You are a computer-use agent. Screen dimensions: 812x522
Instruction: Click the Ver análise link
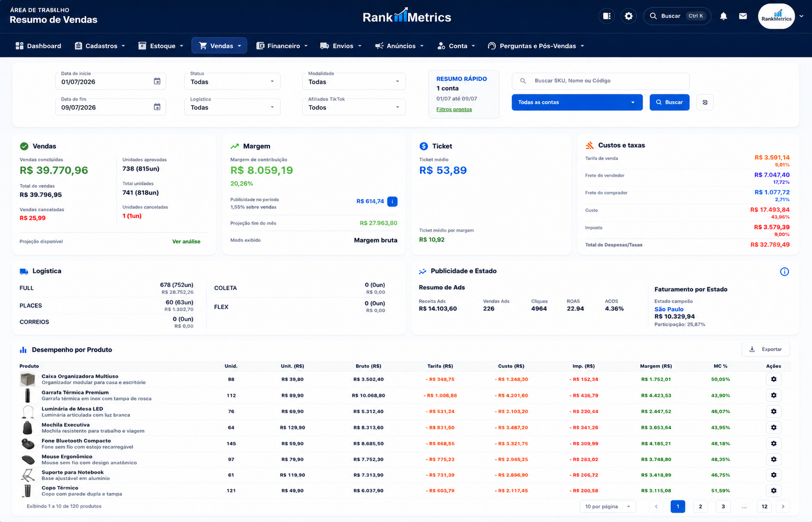[186, 241]
